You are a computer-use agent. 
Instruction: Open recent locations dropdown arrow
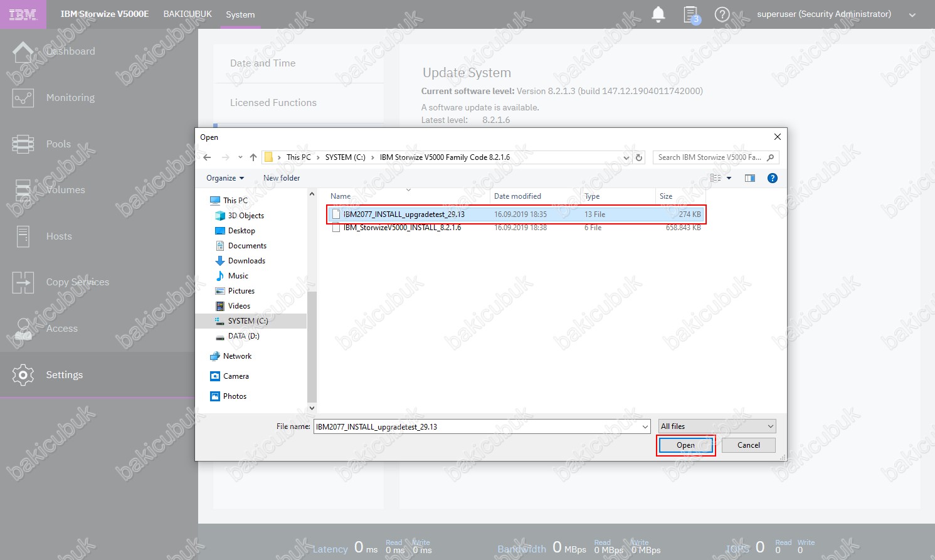coord(240,157)
